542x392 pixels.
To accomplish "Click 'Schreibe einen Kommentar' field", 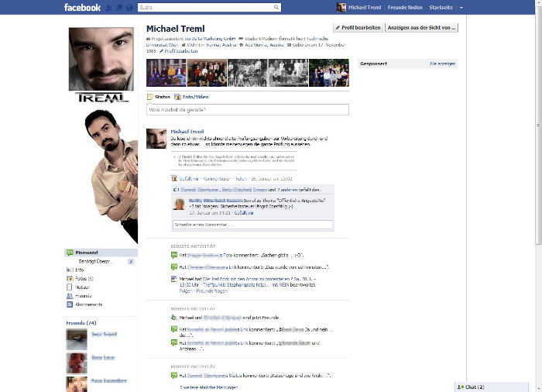I will 252,225.
